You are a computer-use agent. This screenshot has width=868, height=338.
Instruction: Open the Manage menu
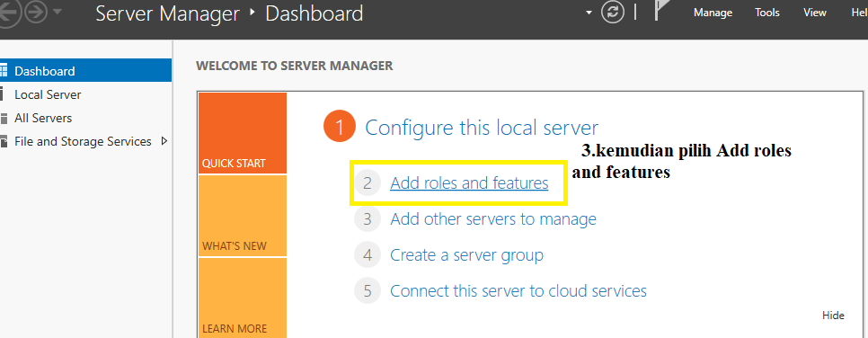(713, 13)
